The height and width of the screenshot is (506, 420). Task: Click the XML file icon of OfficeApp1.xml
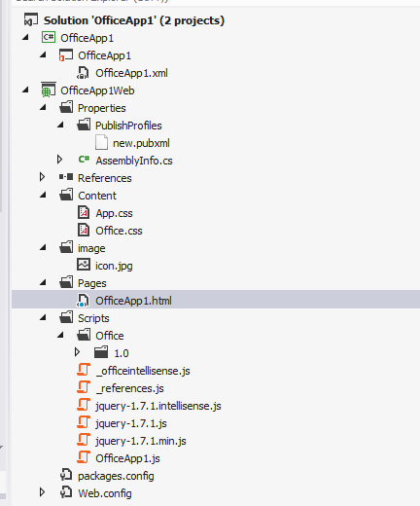click(83, 73)
